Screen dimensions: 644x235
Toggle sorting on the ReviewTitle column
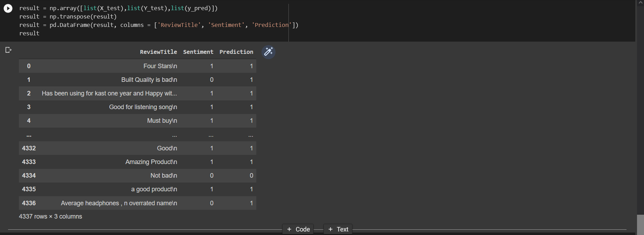(x=158, y=52)
